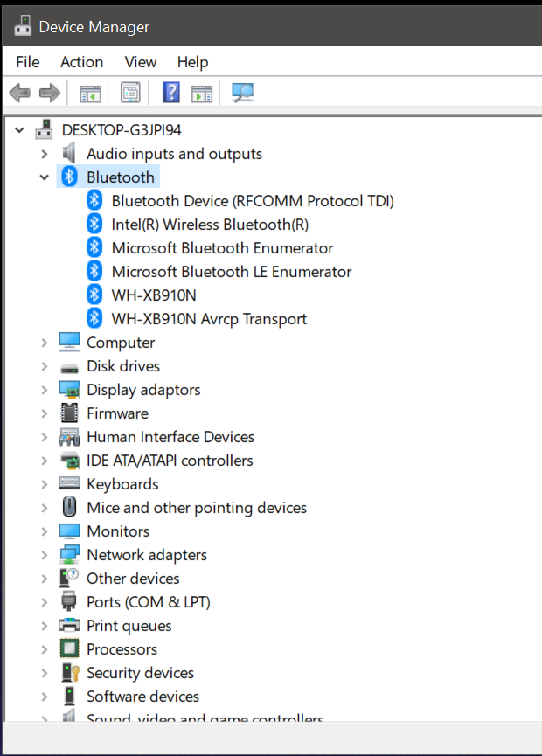Screen dimensions: 542x756
Task: Expand the Disk drives chevron
Action: pos(45,366)
